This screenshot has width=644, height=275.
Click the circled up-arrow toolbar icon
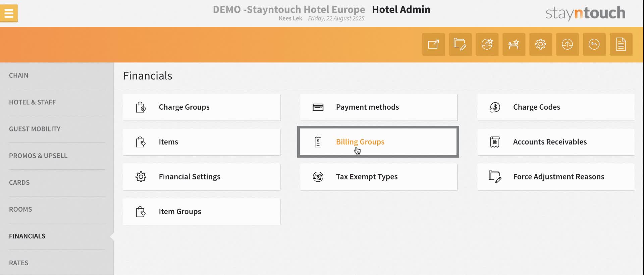click(x=568, y=44)
